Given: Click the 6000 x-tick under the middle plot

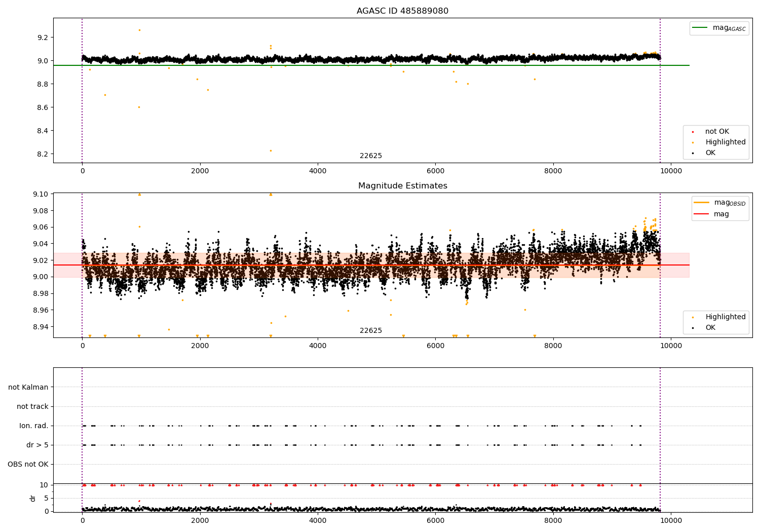Looking at the screenshot, I should pos(435,346).
